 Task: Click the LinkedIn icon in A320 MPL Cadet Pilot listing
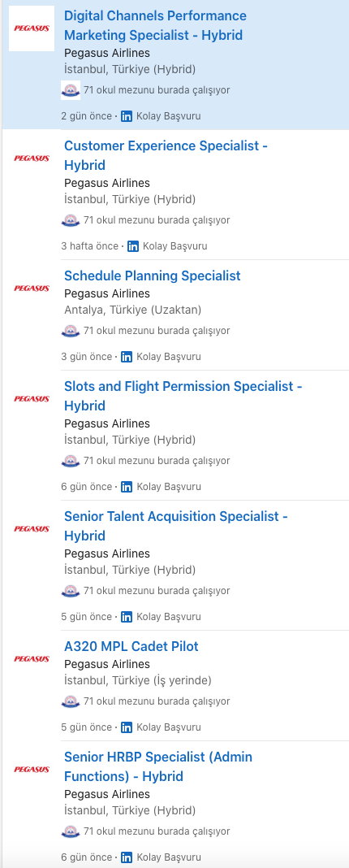point(127,727)
